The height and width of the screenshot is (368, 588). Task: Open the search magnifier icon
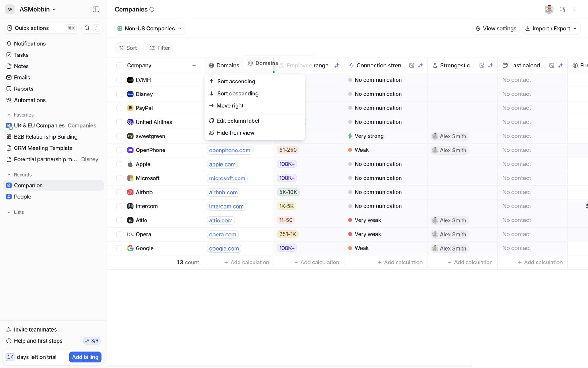point(87,28)
